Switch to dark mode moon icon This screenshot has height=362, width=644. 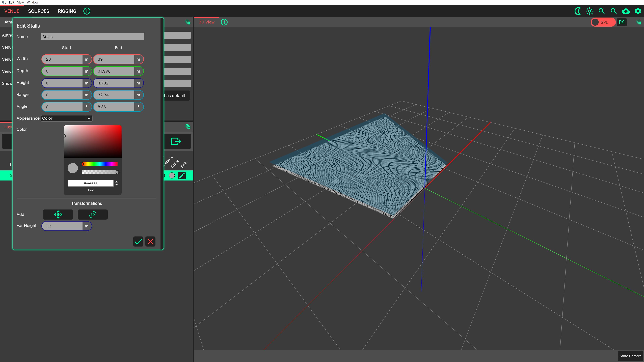[x=577, y=11]
